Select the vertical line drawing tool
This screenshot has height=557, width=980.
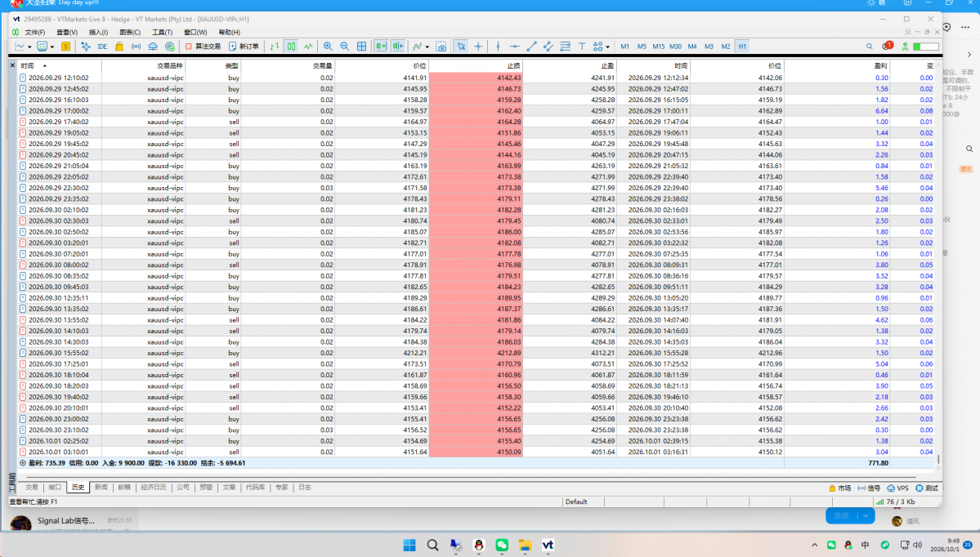[x=498, y=47]
